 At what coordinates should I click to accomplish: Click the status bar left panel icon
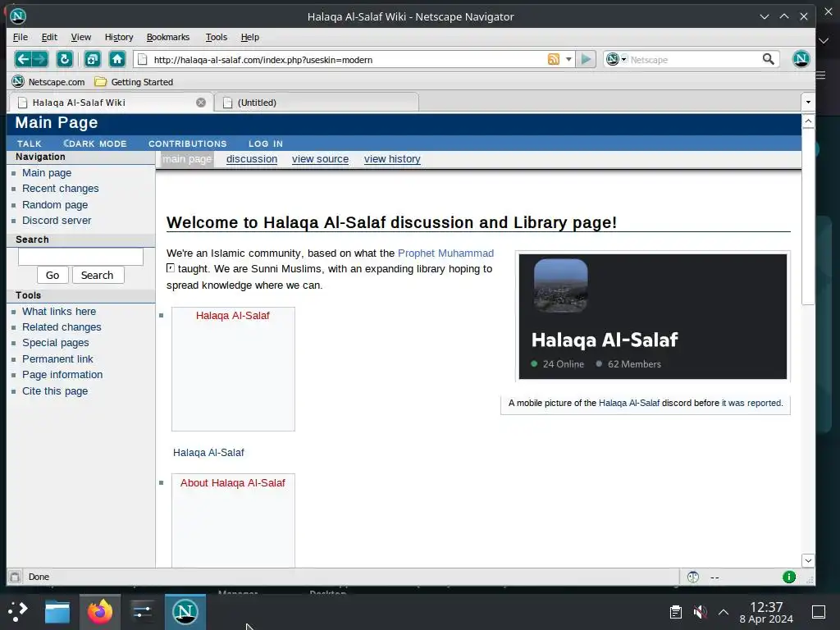pos(15,577)
